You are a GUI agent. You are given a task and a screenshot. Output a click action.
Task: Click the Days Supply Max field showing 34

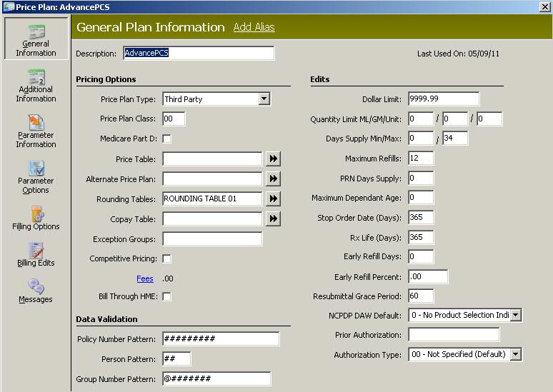455,139
